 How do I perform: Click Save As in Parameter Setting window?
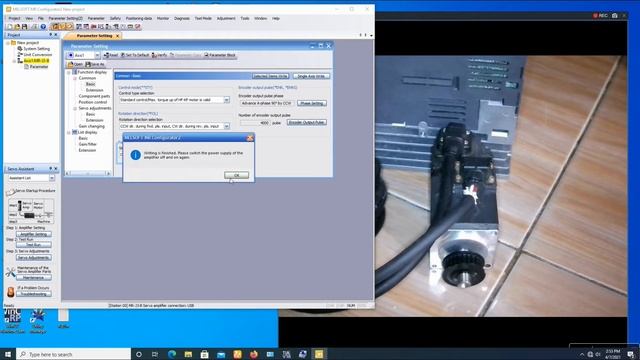(x=95, y=64)
